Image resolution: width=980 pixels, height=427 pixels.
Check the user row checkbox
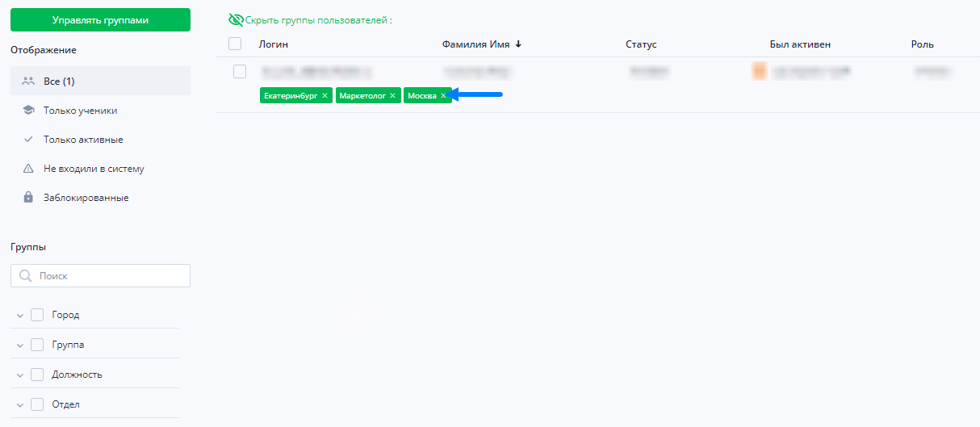point(240,71)
